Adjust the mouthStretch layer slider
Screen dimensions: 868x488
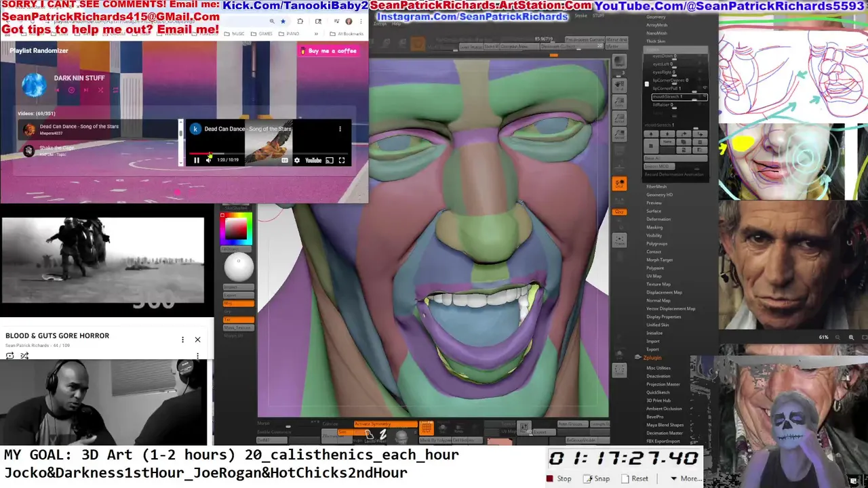pyautogui.click(x=679, y=97)
